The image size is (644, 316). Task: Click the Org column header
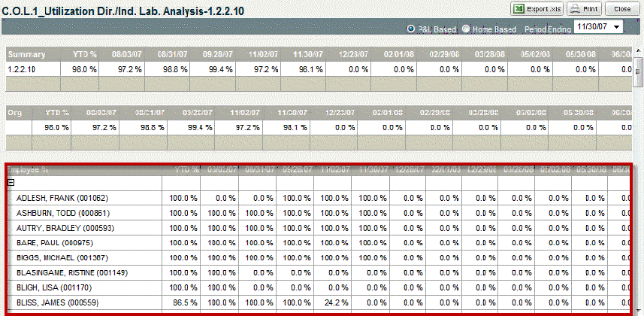(14, 112)
